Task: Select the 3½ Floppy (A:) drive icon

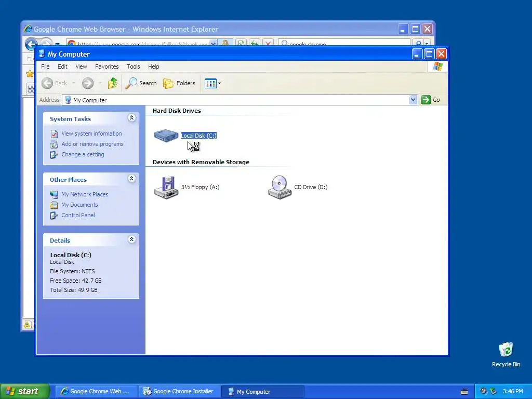Action: 166,187
